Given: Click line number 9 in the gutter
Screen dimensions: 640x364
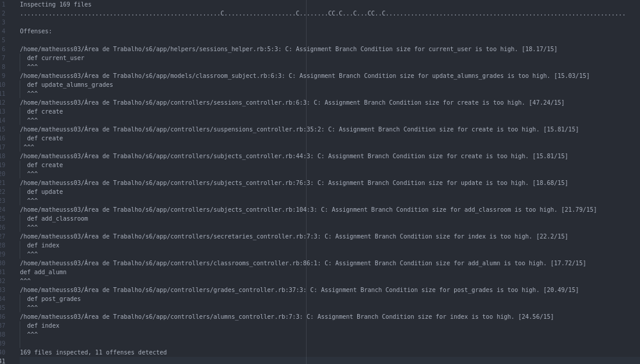Looking at the screenshot, I should click(x=3, y=76).
